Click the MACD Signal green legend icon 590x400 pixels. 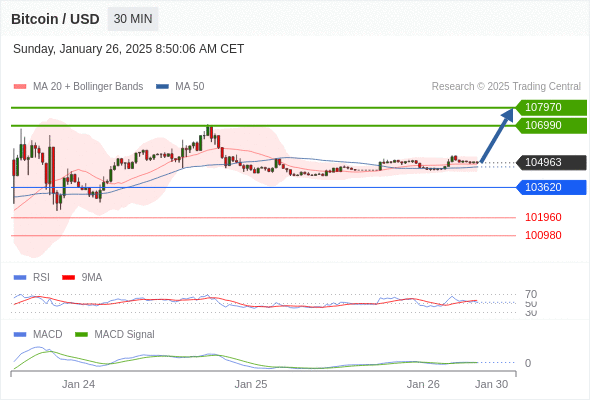click(x=81, y=335)
